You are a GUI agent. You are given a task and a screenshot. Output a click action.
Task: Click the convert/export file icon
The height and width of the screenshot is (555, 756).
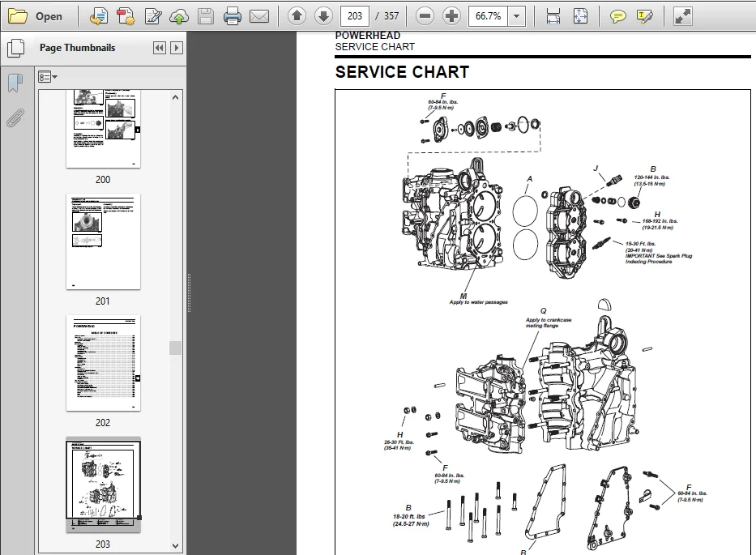click(98, 17)
